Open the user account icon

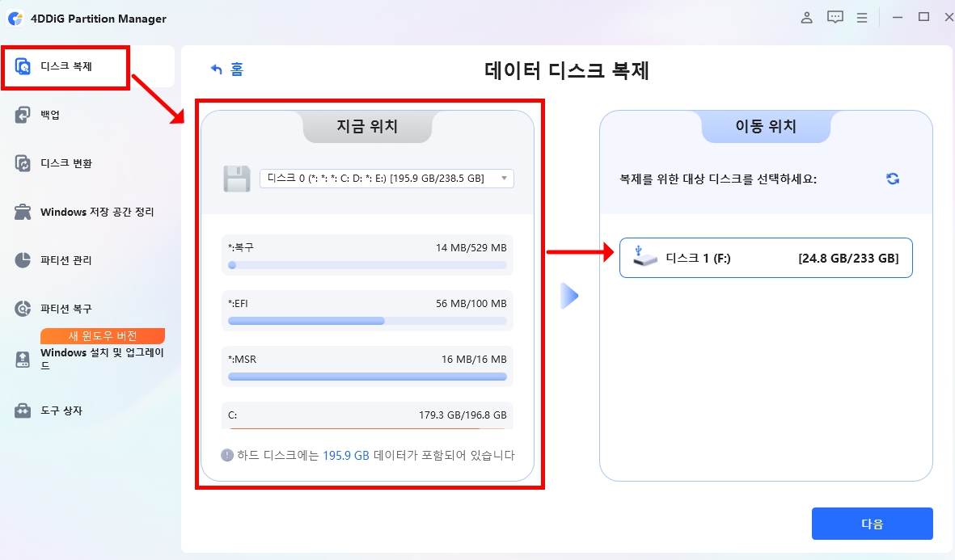point(806,18)
